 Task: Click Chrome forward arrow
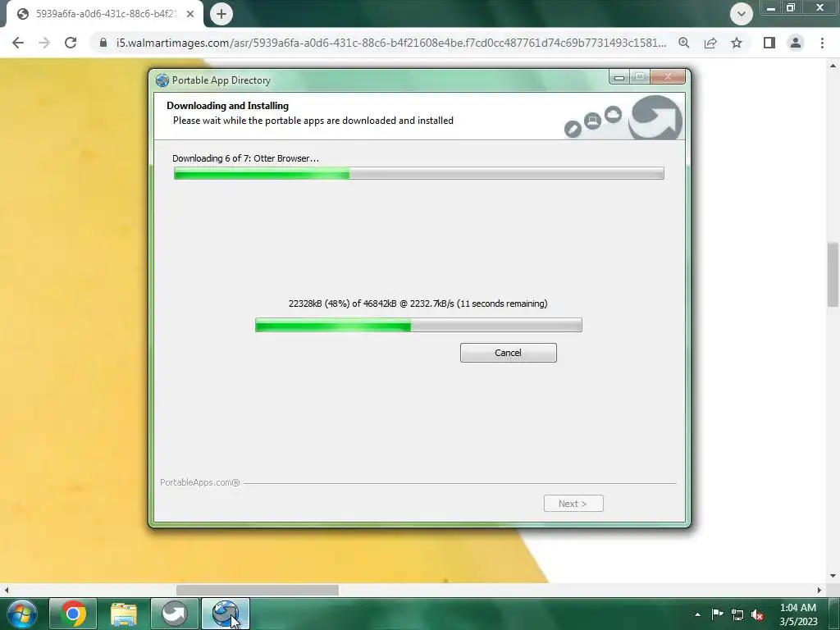click(44, 43)
